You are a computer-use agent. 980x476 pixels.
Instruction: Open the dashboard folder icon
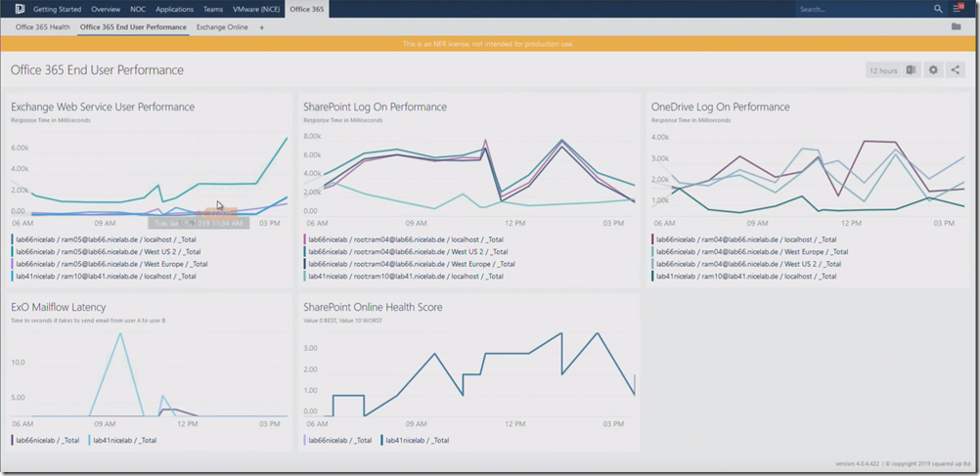956,26
